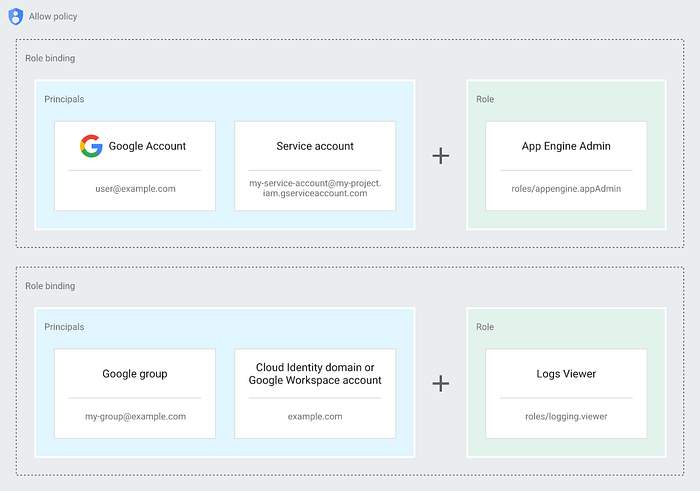Click the 'example.com' domain text
This screenshot has height=491, width=700.
click(x=315, y=416)
